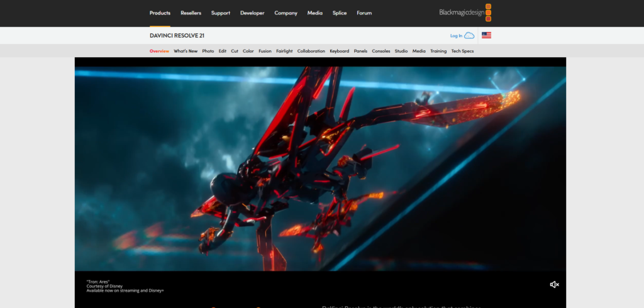
Task: Open the Media tab in the sub navigation
Action: click(x=419, y=52)
